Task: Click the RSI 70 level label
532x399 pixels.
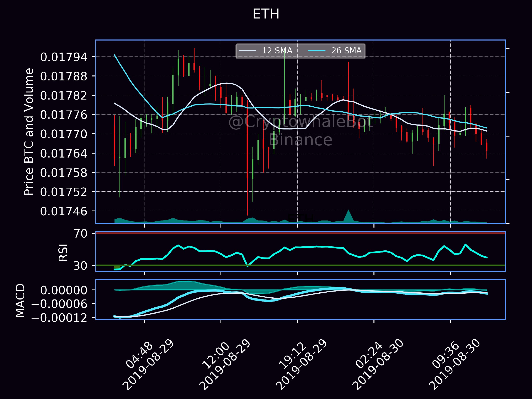Action: tap(80, 234)
